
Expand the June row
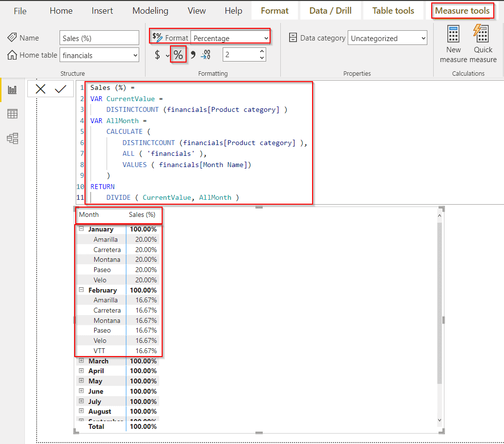pyautogui.click(x=82, y=391)
